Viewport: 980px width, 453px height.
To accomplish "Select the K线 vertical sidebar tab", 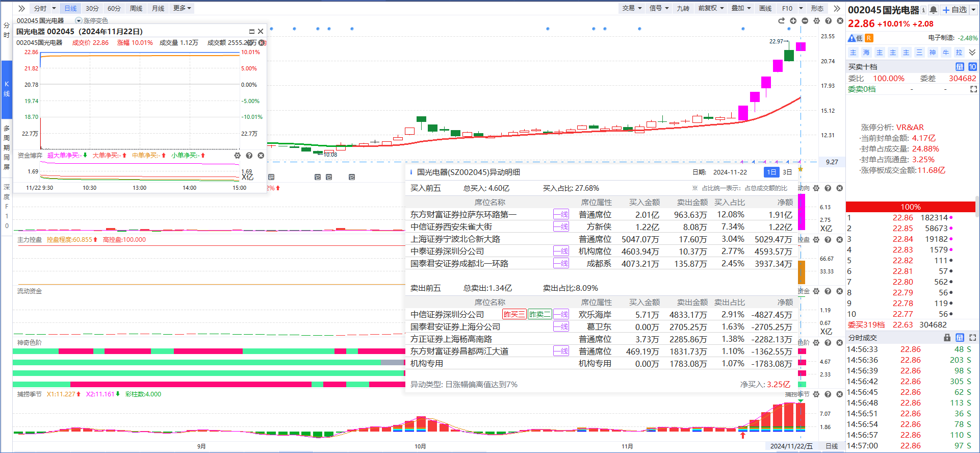I will pos(7,89).
